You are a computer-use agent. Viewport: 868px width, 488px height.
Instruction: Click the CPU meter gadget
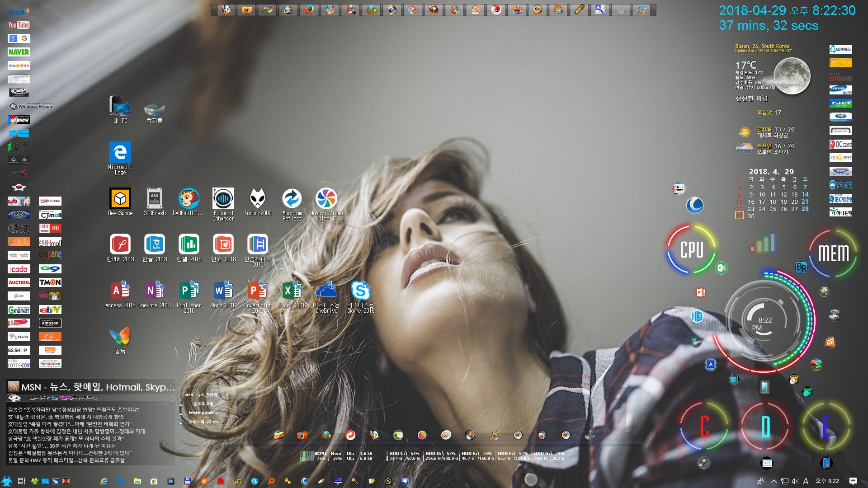point(692,249)
